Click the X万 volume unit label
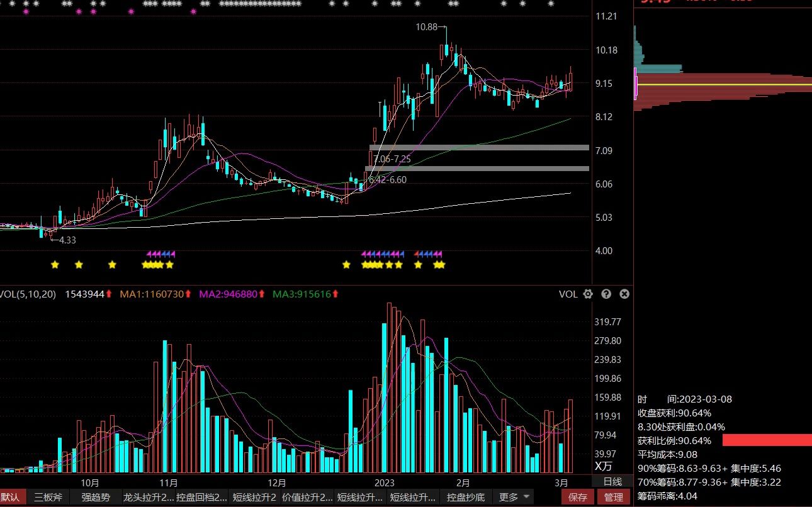Image resolution: width=812 pixels, height=507 pixels. coord(603,466)
